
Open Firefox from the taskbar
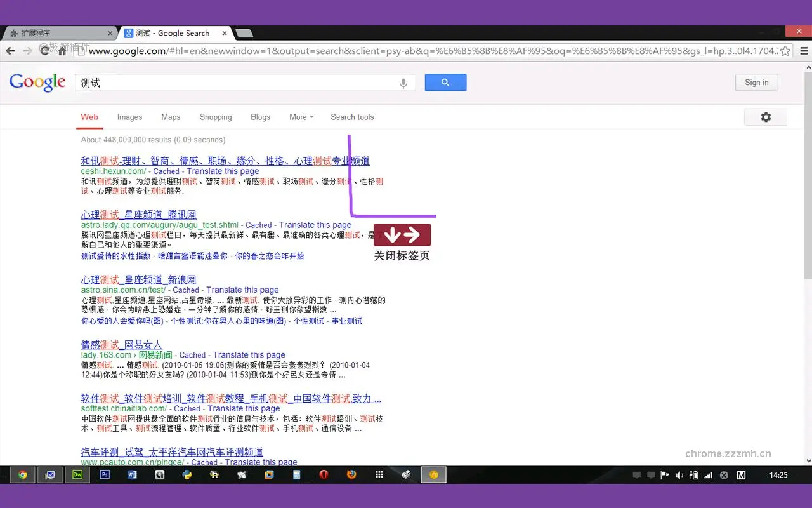pyautogui.click(x=350, y=474)
